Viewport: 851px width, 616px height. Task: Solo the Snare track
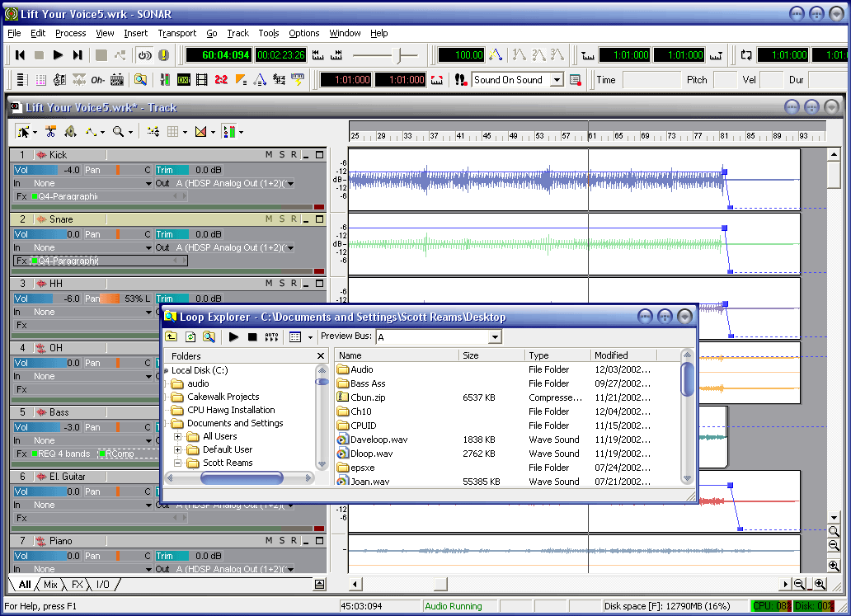pyautogui.click(x=281, y=219)
